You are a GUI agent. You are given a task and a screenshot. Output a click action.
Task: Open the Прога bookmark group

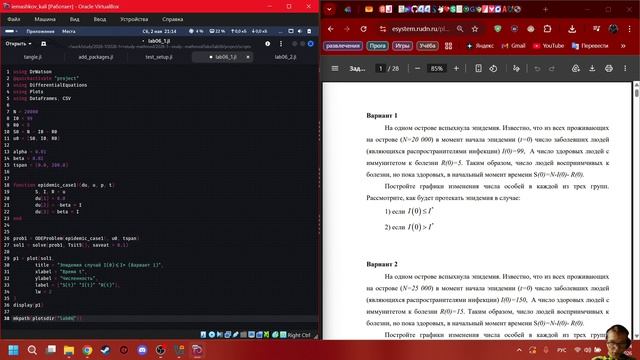(x=377, y=46)
